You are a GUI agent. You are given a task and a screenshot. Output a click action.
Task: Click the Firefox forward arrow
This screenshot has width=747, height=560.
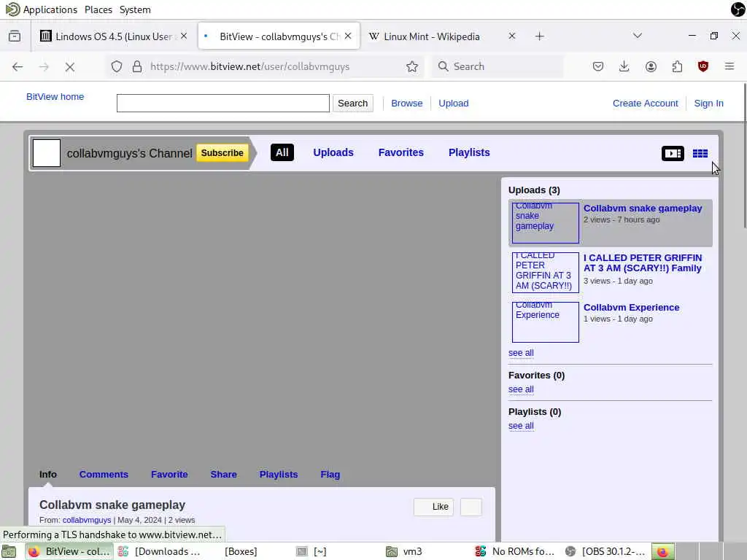click(x=44, y=66)
